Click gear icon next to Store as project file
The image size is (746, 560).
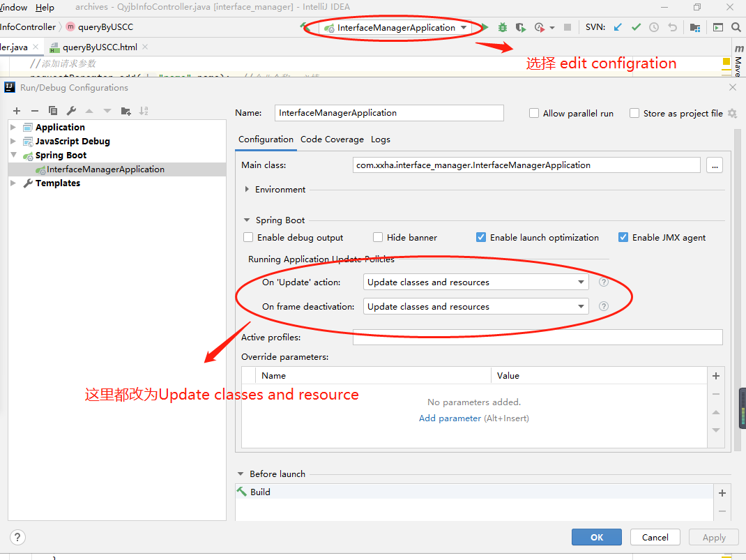[x=733, y=113]
